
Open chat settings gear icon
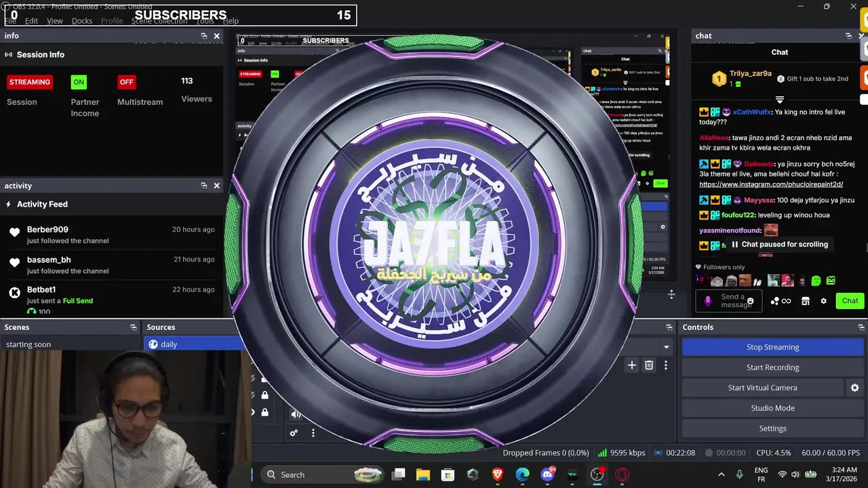823,301
